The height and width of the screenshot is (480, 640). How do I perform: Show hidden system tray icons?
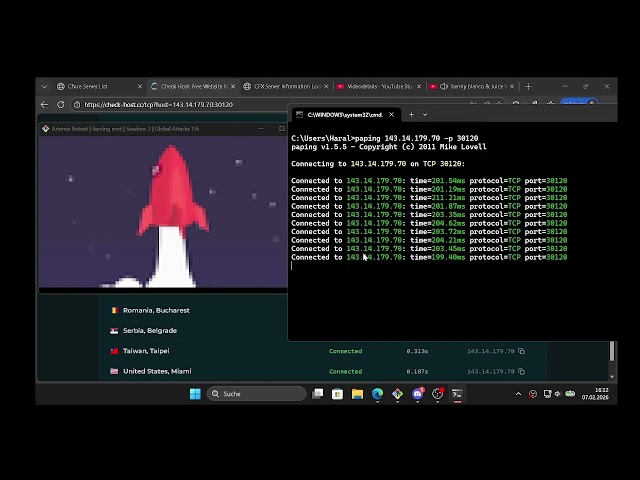(518, 394)
